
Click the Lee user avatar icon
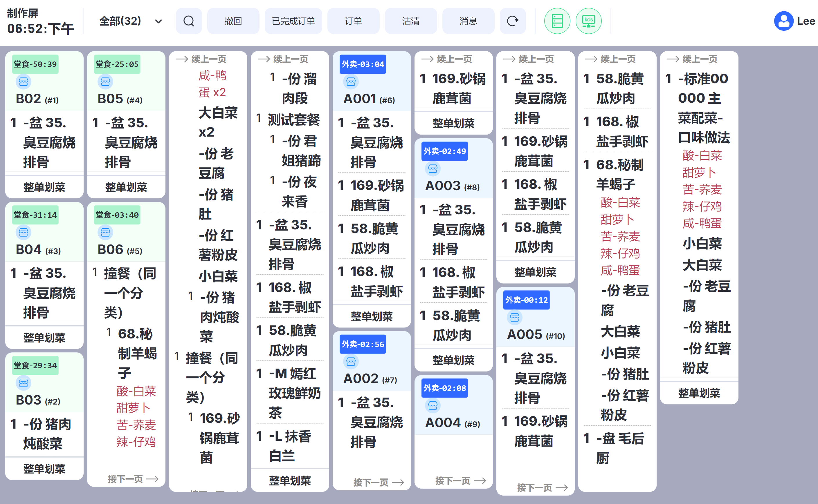pos(783,21)
